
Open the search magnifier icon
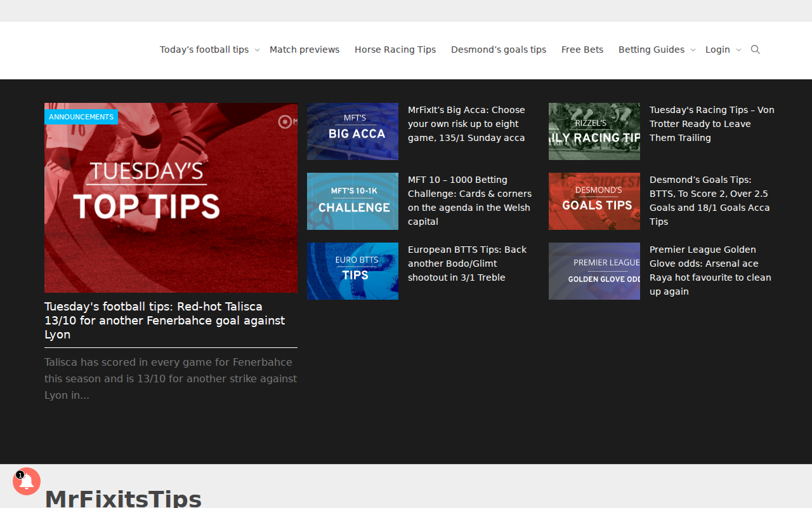click(755, 50)
